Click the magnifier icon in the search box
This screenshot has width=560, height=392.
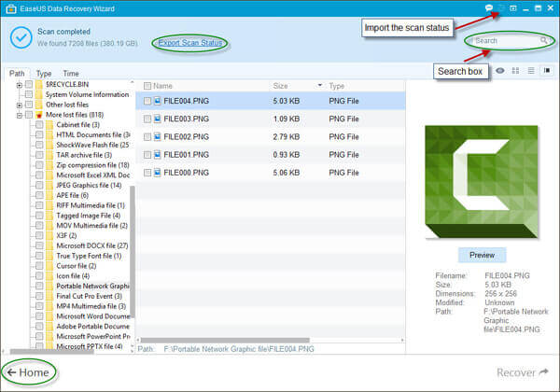click(544, 41)
